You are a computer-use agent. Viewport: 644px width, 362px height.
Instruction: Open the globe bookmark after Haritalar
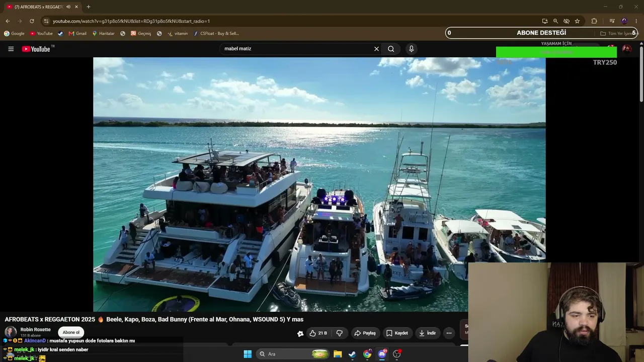coord(123,34)
